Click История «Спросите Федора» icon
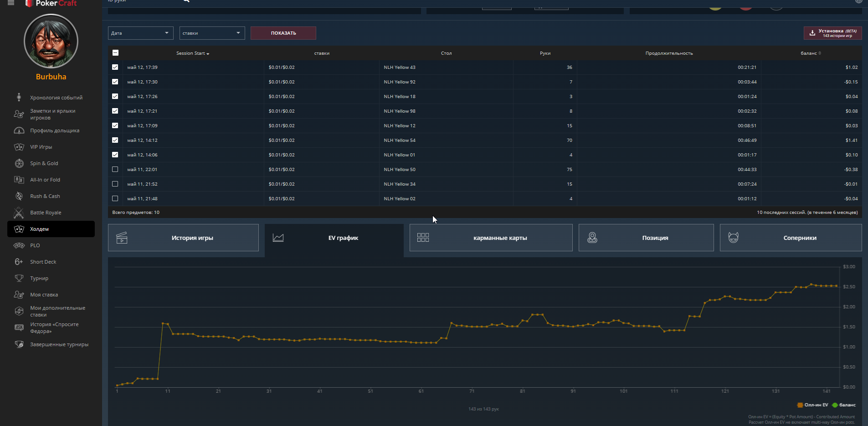Viewport: 868px width, 426px height. 19,327
